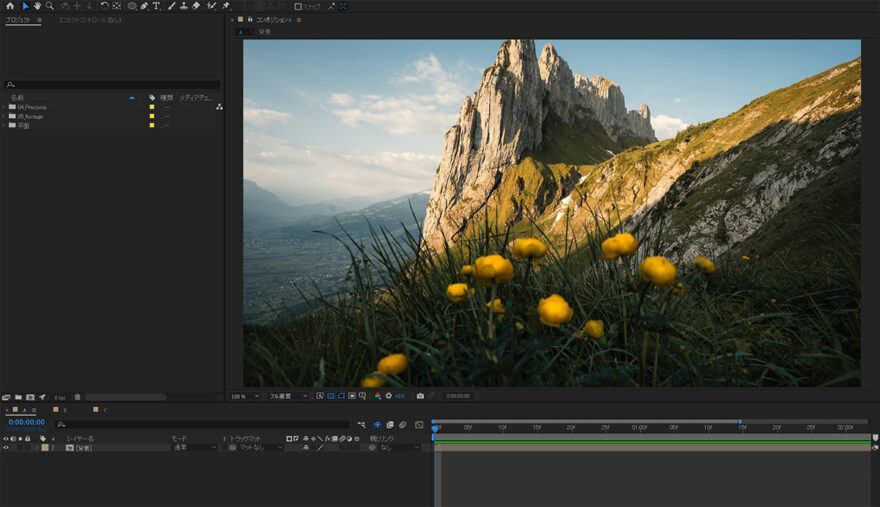Create a new composition icon
The width and height of the screenshot is (880, 507).
[x=30, y=397]
